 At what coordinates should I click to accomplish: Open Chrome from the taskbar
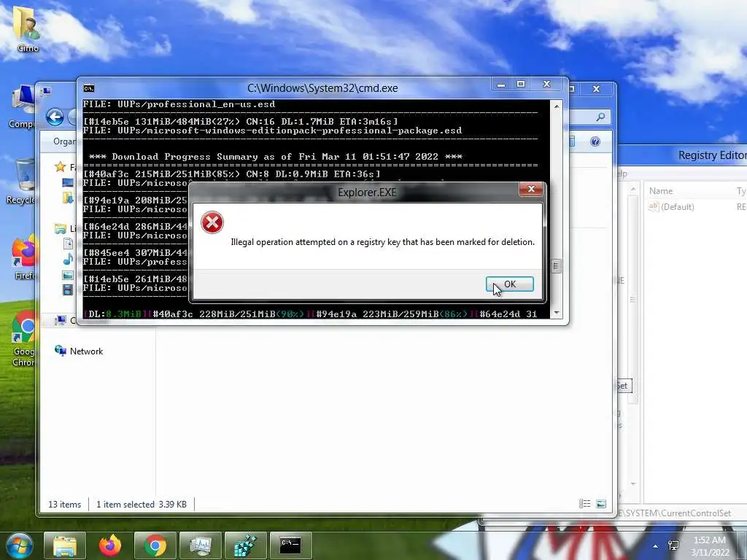155,545
